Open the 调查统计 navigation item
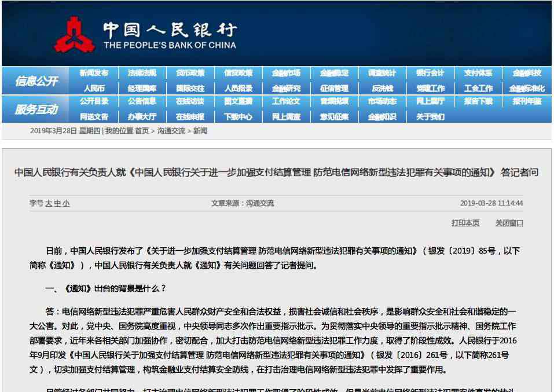 (x=382, y=73)
